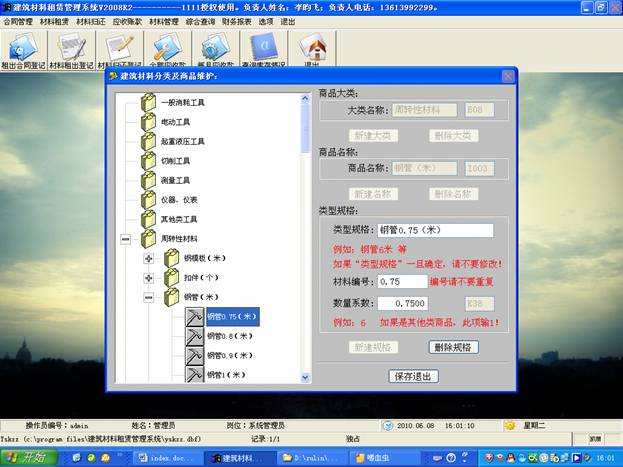Open the 材料租出登记 toolbar icon

[72, 50]
